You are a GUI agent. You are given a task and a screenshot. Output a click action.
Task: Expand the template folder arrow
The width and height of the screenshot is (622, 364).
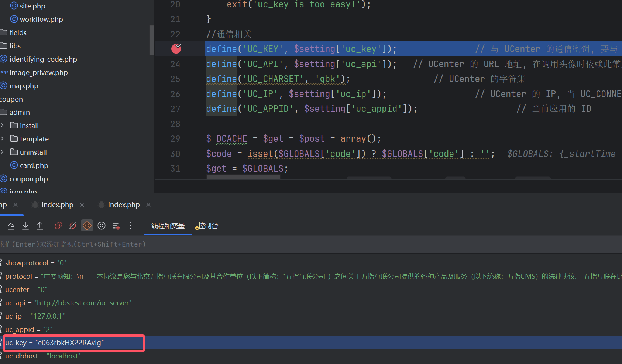click(x=3, y=139)
